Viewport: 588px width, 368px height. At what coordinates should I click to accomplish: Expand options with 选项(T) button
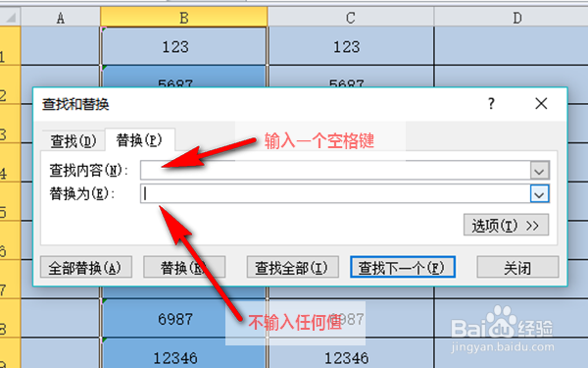click(507, 225)
